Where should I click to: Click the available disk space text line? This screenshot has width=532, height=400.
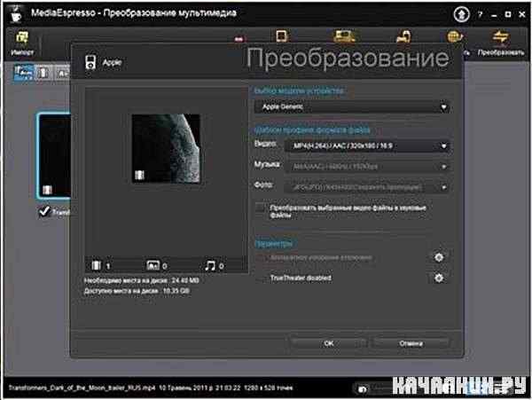pos(137,291)
